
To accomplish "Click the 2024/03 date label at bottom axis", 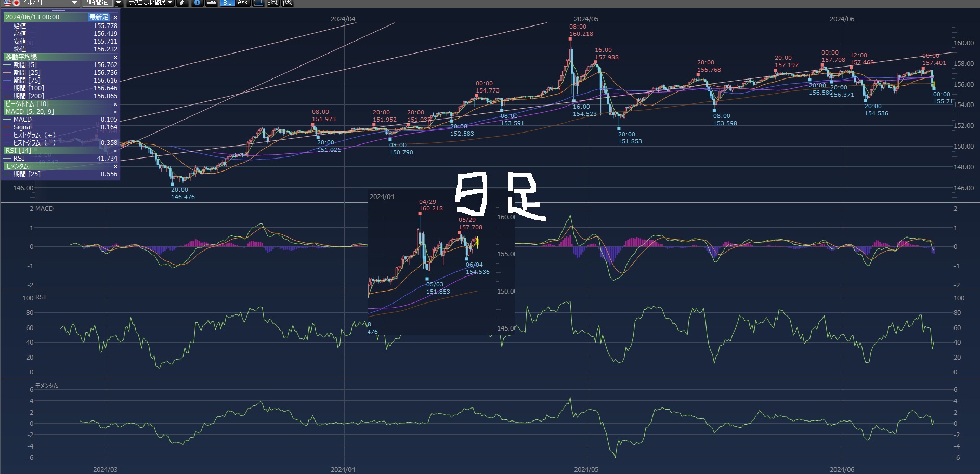I will pyautogui.click(x=105, y=470).
